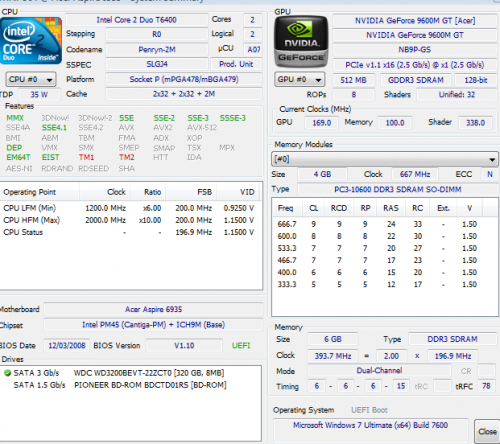The width and height of the screenshot is (500, 444).
Task: Click the red TM2 feature label
Action: pyautogui.click(x=127, y=157)
